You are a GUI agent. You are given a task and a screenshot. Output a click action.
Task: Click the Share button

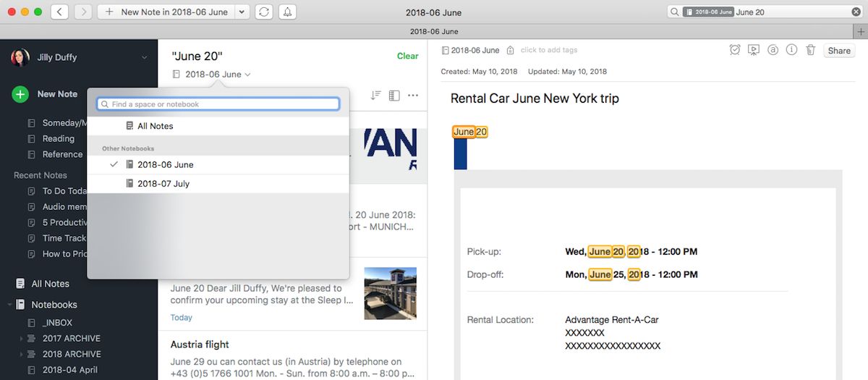click(x=839, y=51)
